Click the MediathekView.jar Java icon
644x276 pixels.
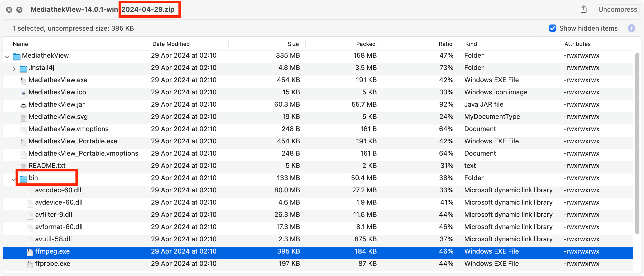pos(23,105)
